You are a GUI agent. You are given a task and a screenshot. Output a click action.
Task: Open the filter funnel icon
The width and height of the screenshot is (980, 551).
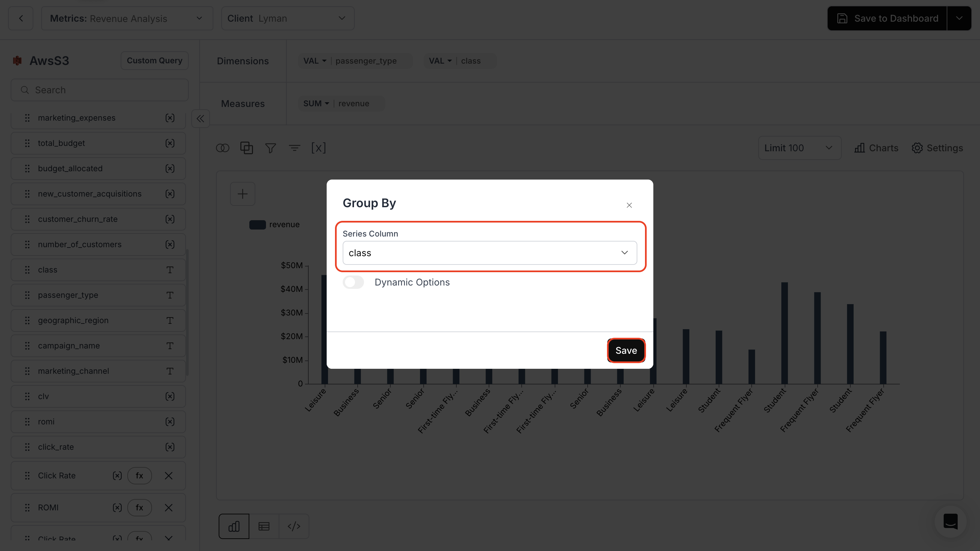click(x=270, y=148)
